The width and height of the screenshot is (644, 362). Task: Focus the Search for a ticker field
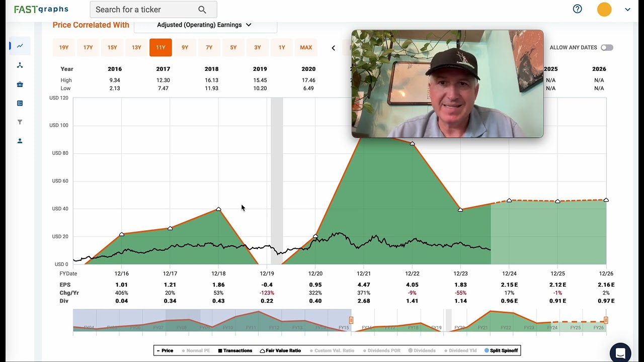[x=153, y=10]
